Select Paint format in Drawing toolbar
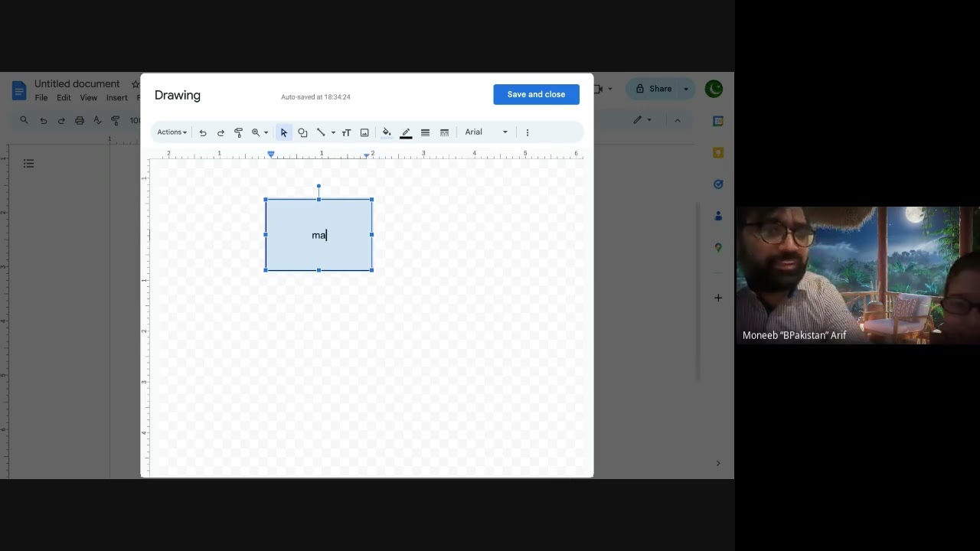This screenshot has width=980, height=551. coord(238,132)
